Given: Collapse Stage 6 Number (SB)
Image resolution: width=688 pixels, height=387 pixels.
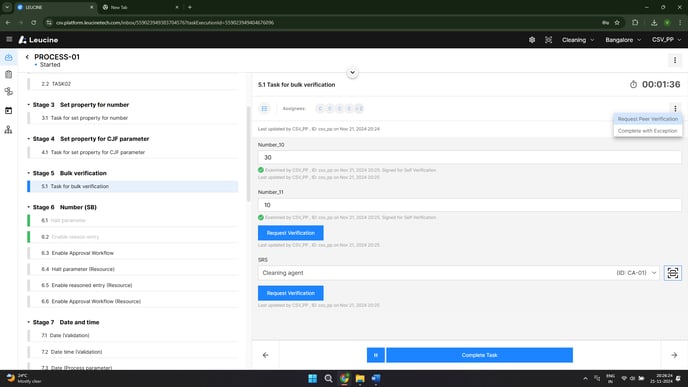Looking at the screenshot, I should coord(29,207).
